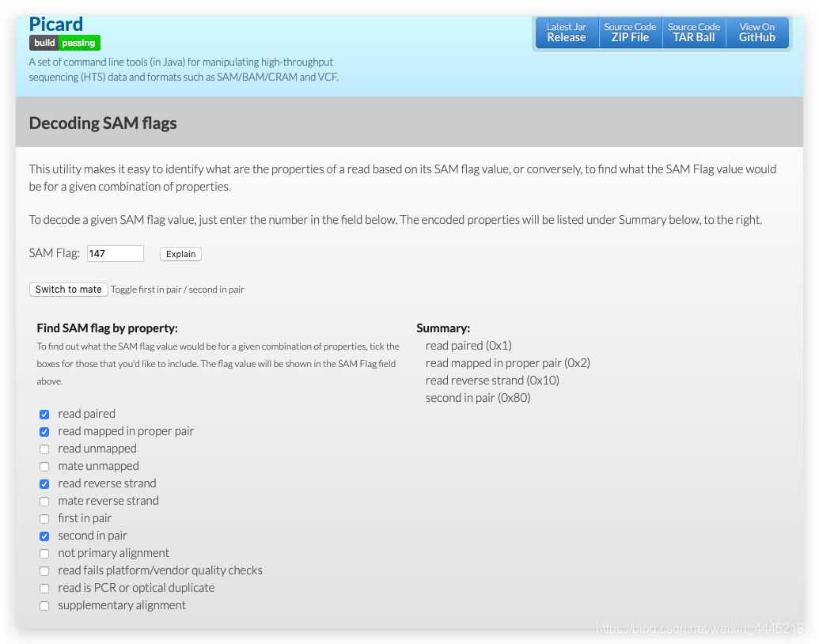Image resolution: width=819 pixels, height=644 pixels.
Task: Click the Picard heading link
Action: 55,24
